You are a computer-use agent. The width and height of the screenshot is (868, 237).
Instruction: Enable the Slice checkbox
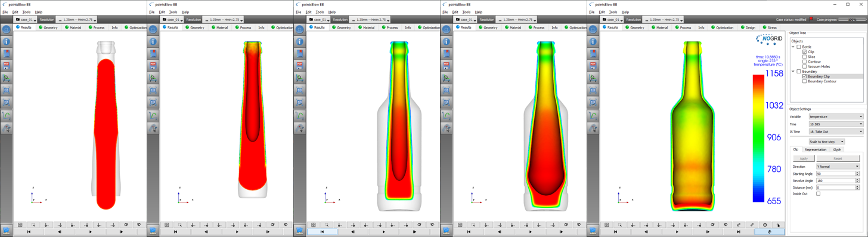[x=804, y=57]
